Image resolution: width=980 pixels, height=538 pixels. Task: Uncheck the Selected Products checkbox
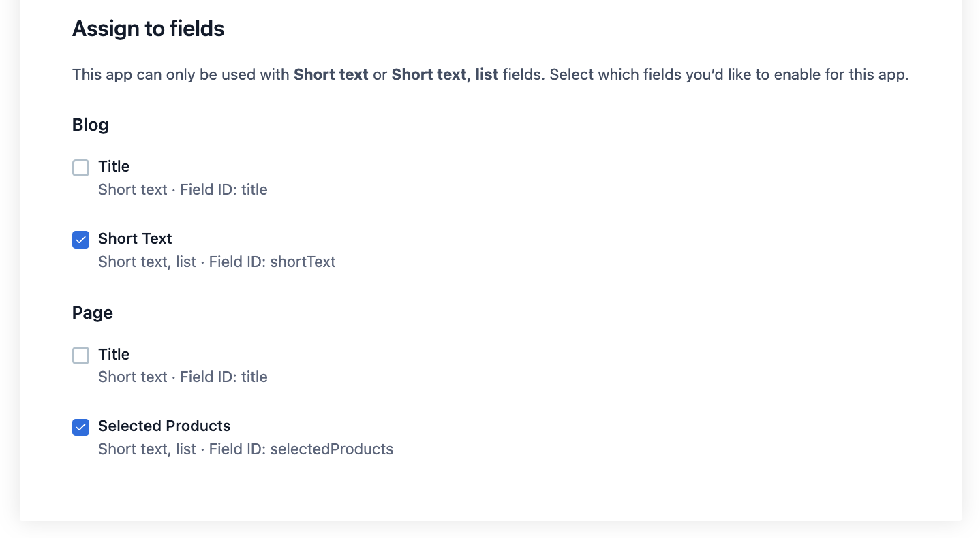[80, 427]
